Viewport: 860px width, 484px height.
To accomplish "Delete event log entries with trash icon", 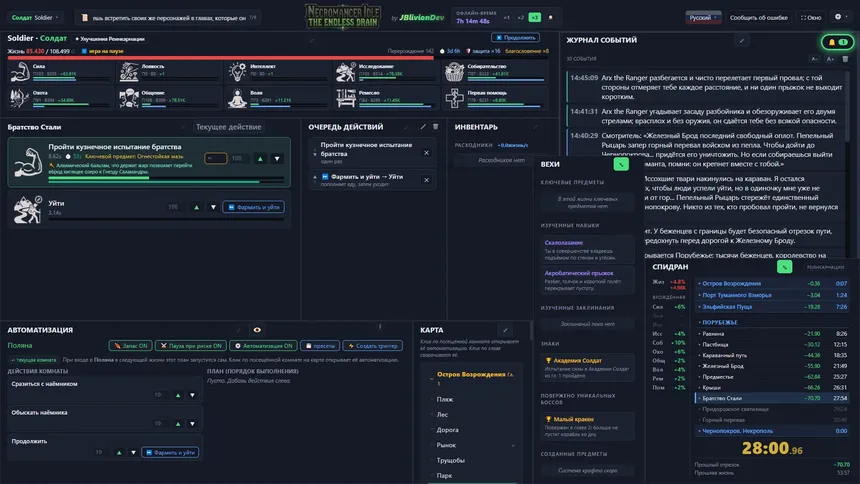I will 845,59.
